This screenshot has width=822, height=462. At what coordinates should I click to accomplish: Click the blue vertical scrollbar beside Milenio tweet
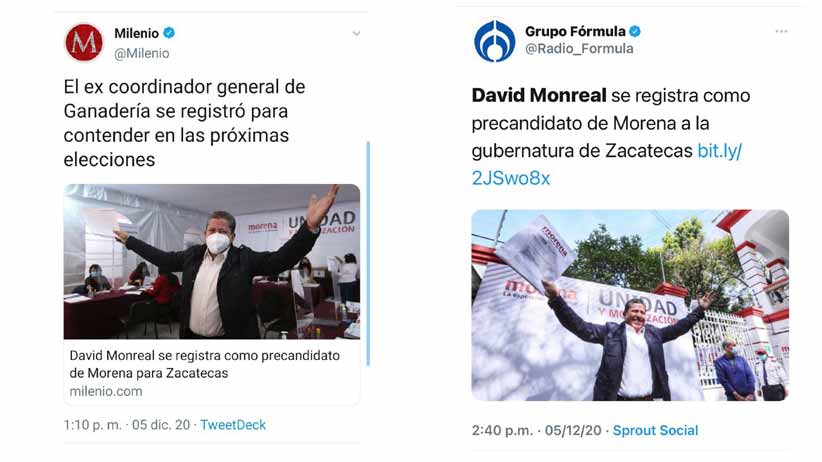pos(368,253)
